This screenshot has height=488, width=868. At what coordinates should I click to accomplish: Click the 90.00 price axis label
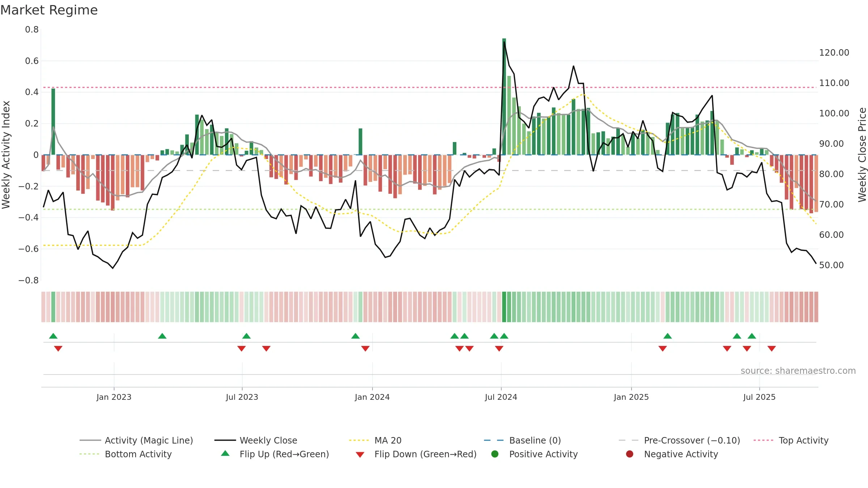point(831,144)
